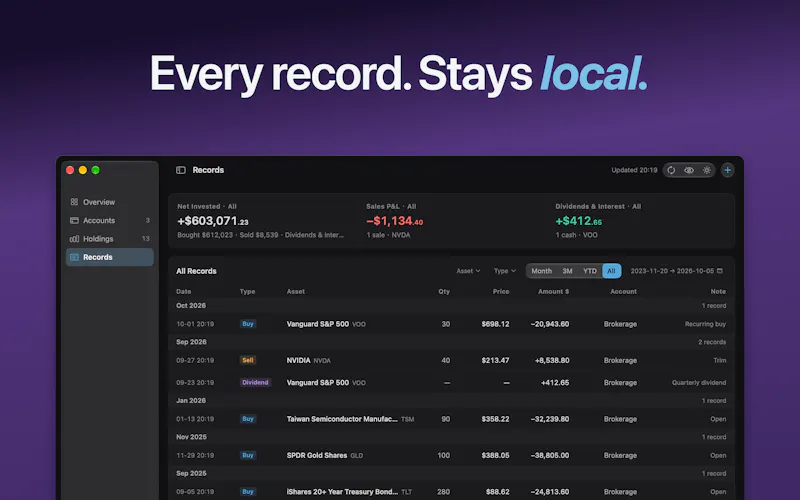
Task: Click the Overview grid icon
Action: pos(74,202)
